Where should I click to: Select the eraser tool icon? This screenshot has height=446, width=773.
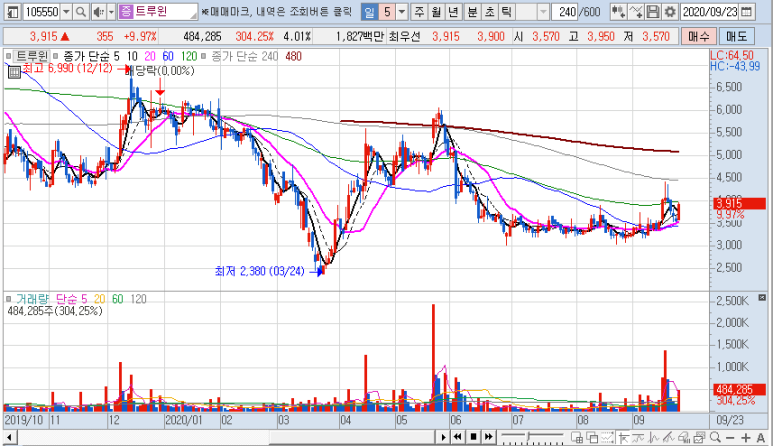(684, 437)
